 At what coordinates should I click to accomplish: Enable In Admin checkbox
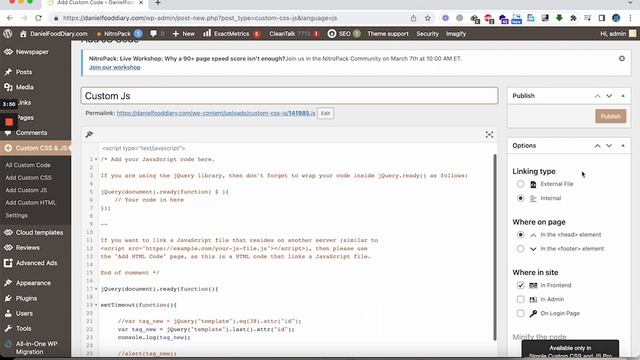520,299
